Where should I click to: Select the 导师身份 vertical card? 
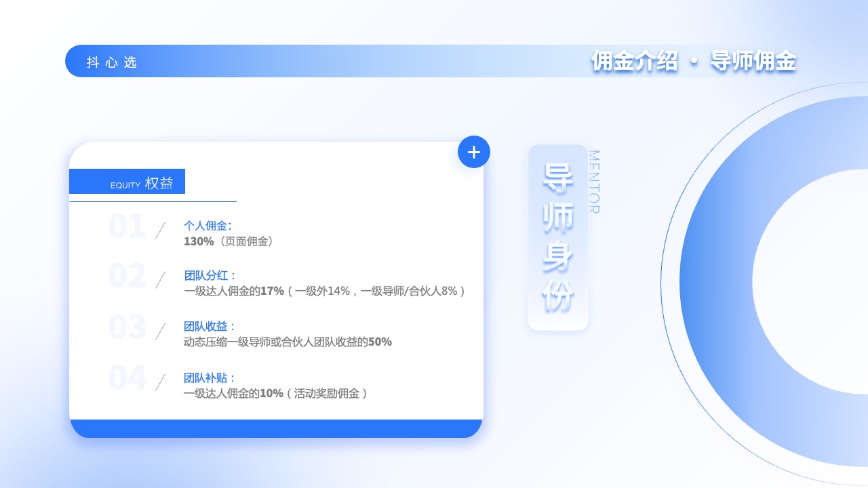[x=558, y=237]
